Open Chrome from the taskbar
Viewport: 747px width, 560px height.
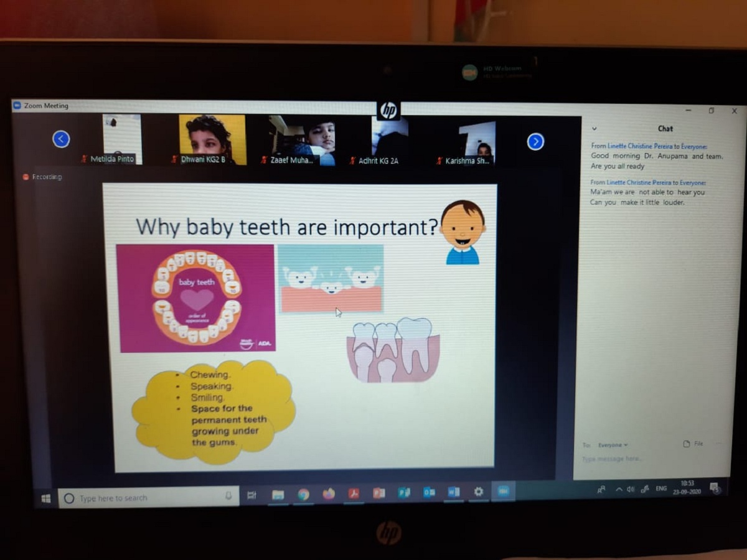click(x=303, y=495)
